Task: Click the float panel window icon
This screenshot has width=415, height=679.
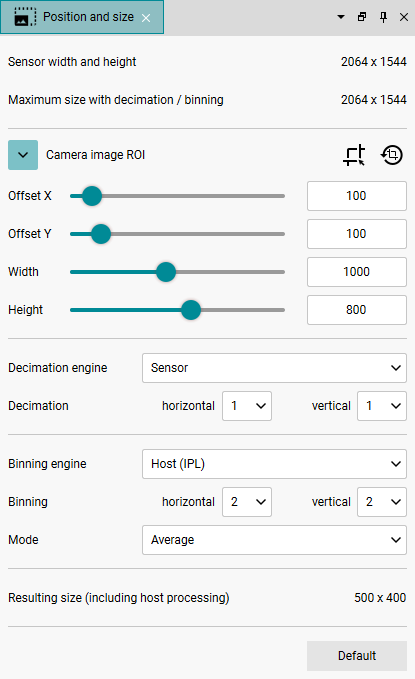Action: tap(362, 17)
